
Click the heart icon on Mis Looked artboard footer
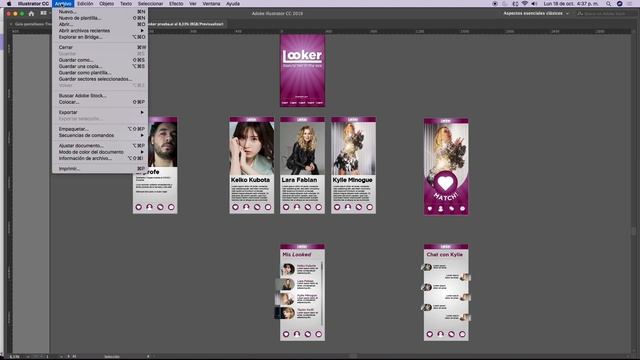tap(286, 334)
